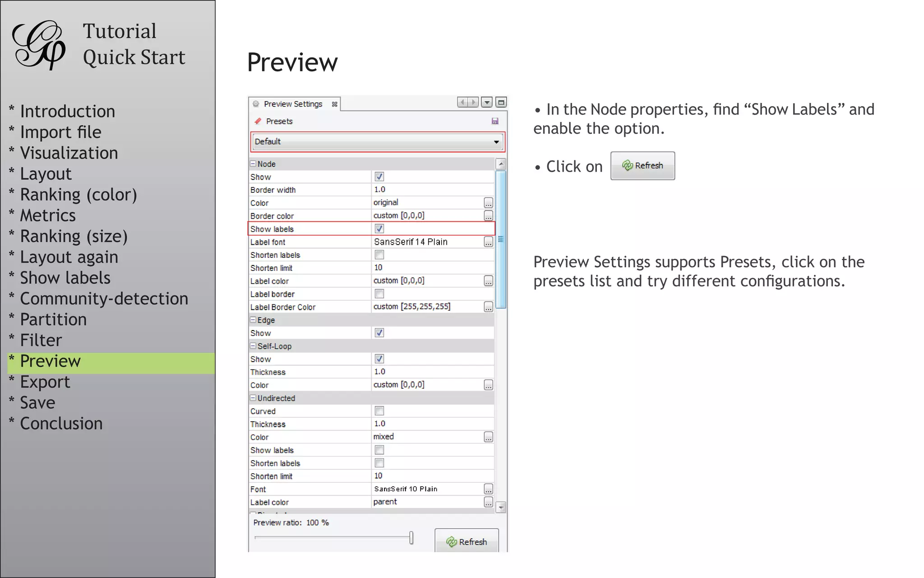Screen dimensions: 924x578
Task: Click the save preset floppy disk icon
Action: point(494,121)
